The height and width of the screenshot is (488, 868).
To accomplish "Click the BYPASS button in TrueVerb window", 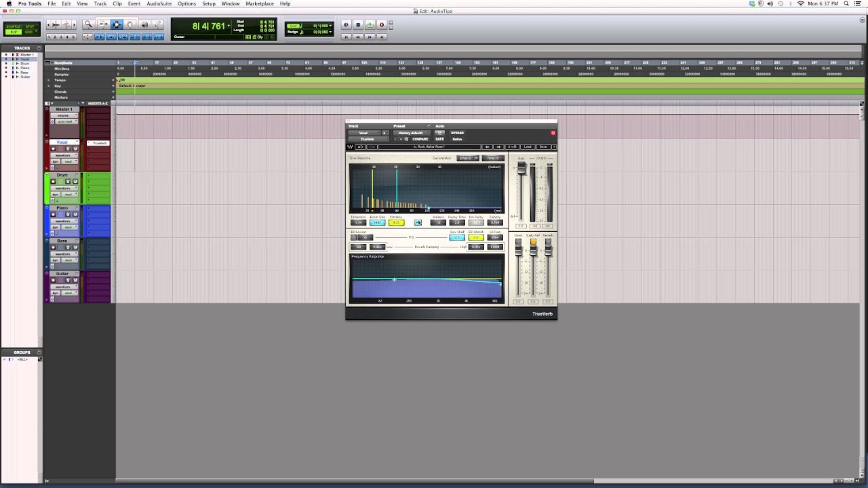I will [x=457, y=133].
